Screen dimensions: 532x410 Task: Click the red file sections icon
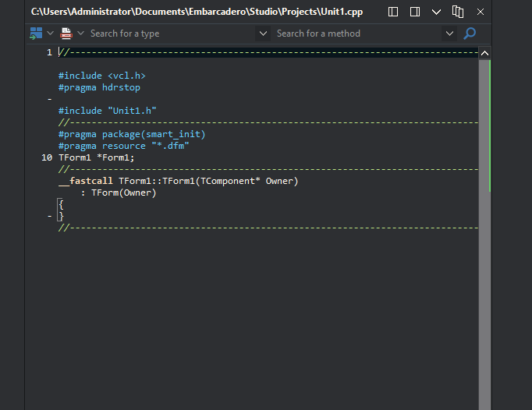[x=66, y=34]
